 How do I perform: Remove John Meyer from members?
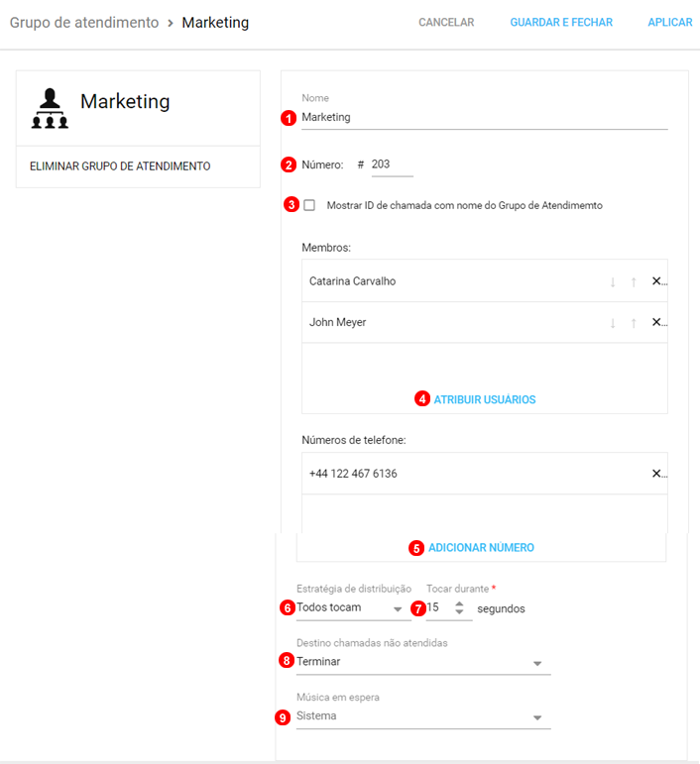click(x=656, y=323)
